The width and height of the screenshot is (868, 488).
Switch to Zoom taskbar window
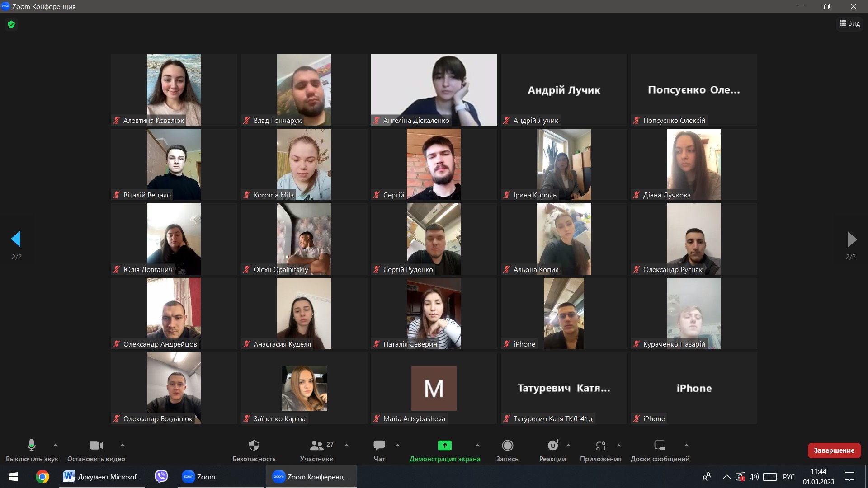[199, 477]
